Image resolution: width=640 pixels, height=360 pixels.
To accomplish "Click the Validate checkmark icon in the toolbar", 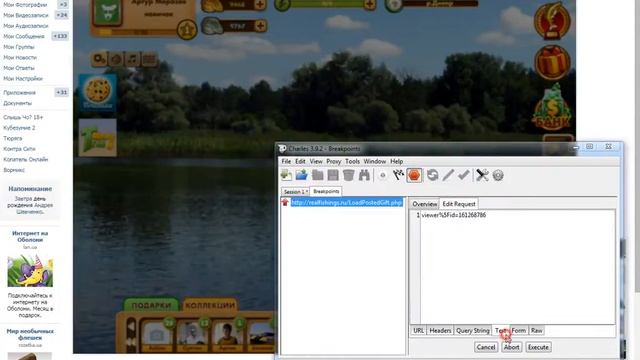I will (x=464, y=175).
